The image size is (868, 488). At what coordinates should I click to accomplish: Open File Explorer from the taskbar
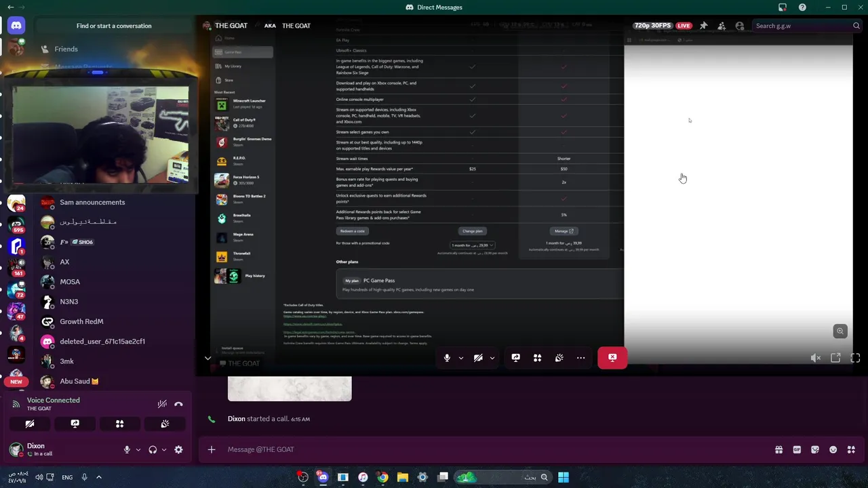402,477
